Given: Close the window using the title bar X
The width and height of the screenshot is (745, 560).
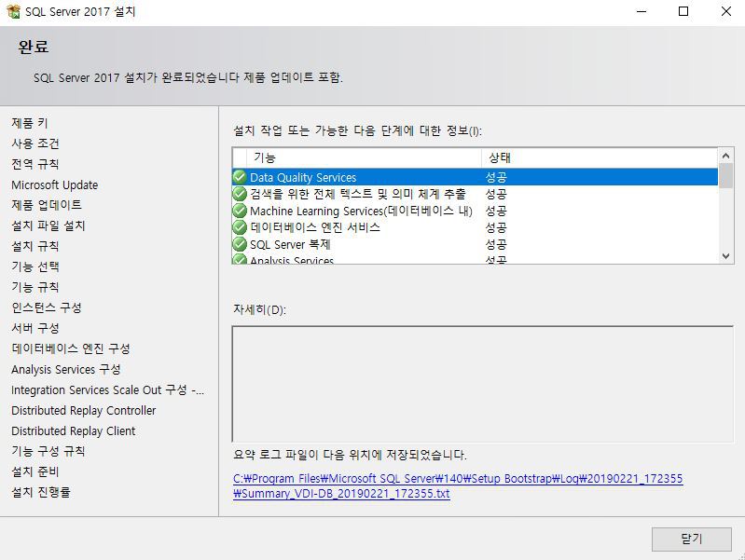Looking at the screenshot, I should pos(726,11).
